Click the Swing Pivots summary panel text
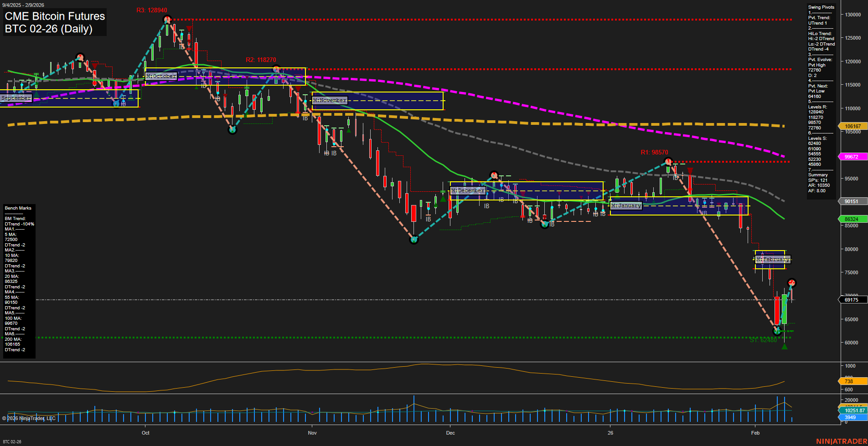Viewport: 868px width, 446px height. (821, 7)
